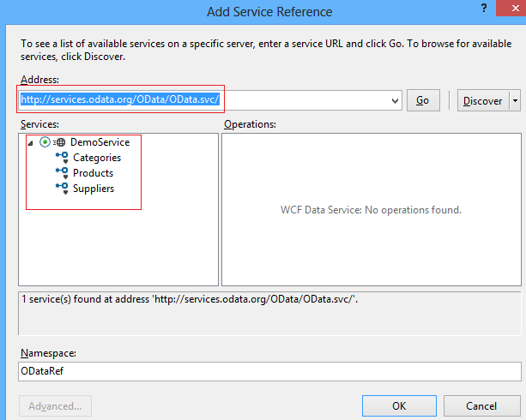The width and height of the screenshot is (526, 420).
Task: Confirm with the OK button
Action: pyautogui.click(x=399, y=405)
